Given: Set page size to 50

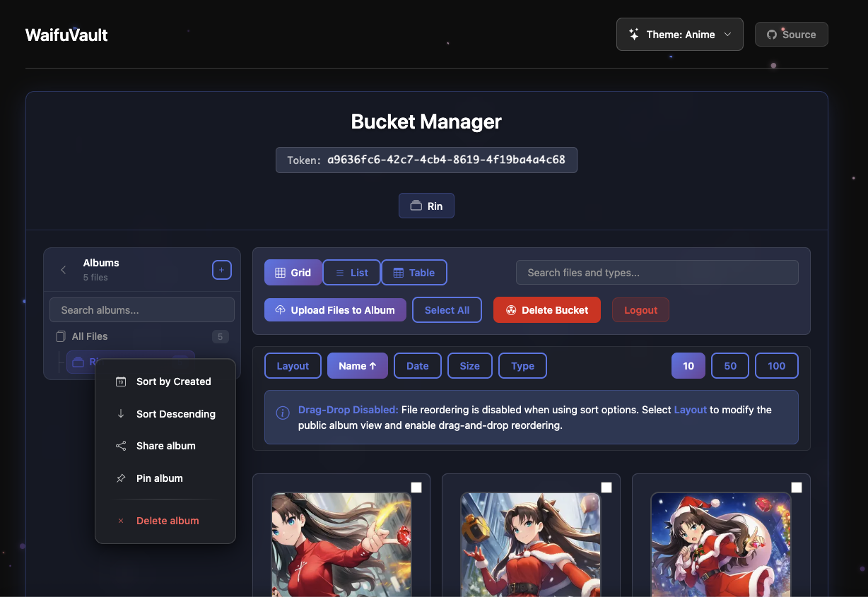Looking at the screenshot, I should pyautogui.click(x=730, y=366).
